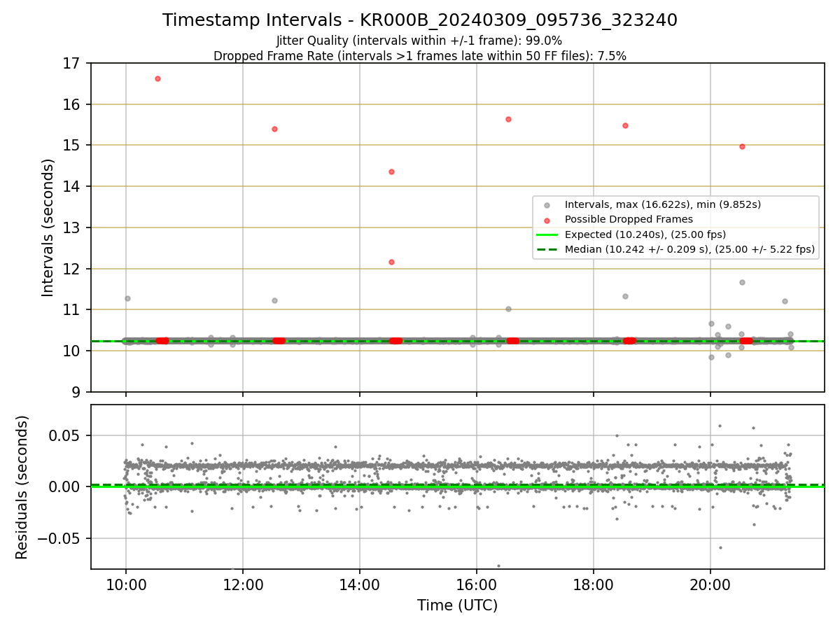Click the red cluster on the median line after 16:00
This screenshot has width=840, height=630.
(513, 340)
